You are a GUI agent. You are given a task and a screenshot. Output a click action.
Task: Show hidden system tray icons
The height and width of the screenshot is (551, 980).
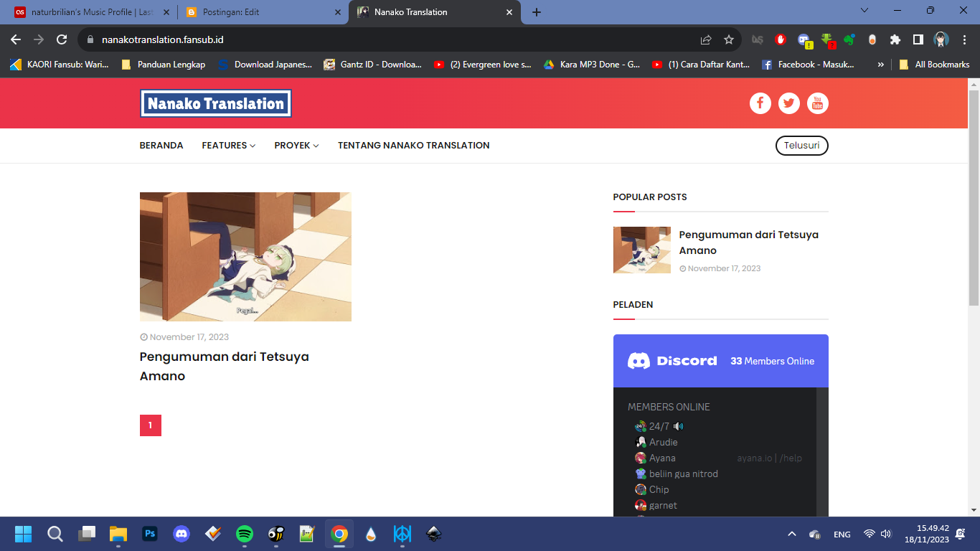click(792, 534)
